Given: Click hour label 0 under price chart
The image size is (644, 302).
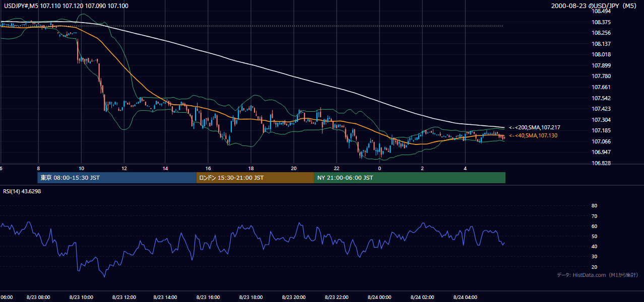Looking at the screenshot, I should (379, 169).
